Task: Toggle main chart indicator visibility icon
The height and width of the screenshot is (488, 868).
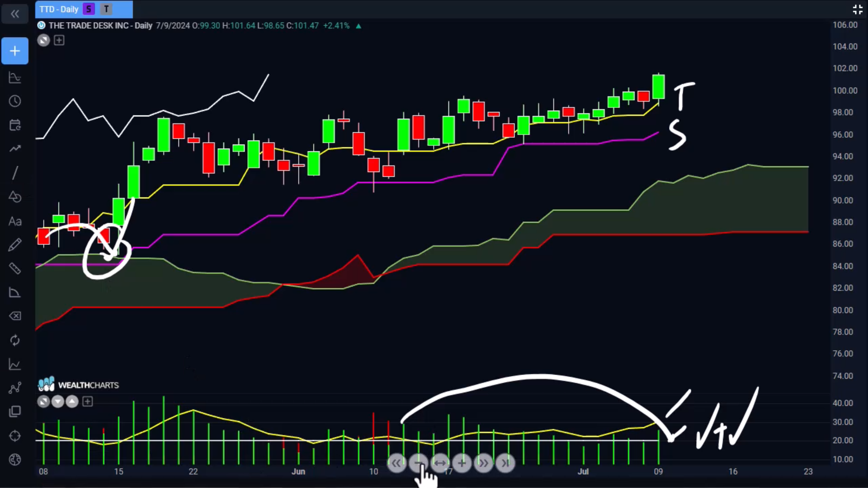Action: [x=43, y=41]
